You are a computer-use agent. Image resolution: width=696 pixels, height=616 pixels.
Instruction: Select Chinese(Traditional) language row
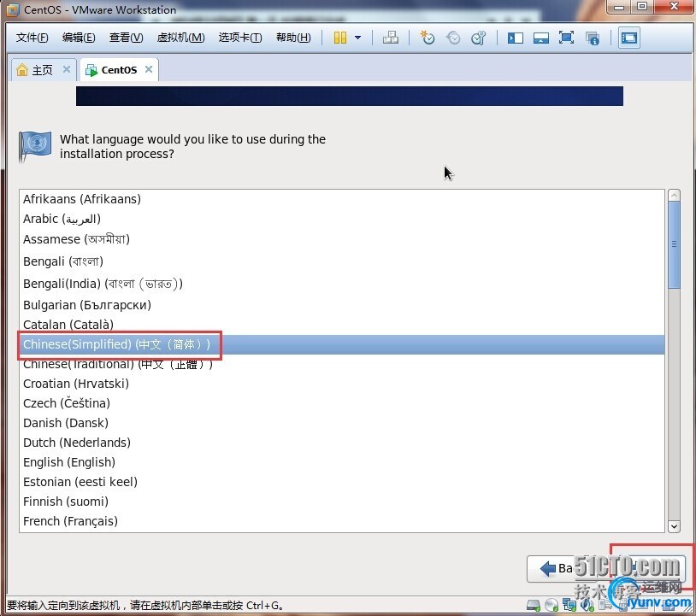click(x=342, y=364)
